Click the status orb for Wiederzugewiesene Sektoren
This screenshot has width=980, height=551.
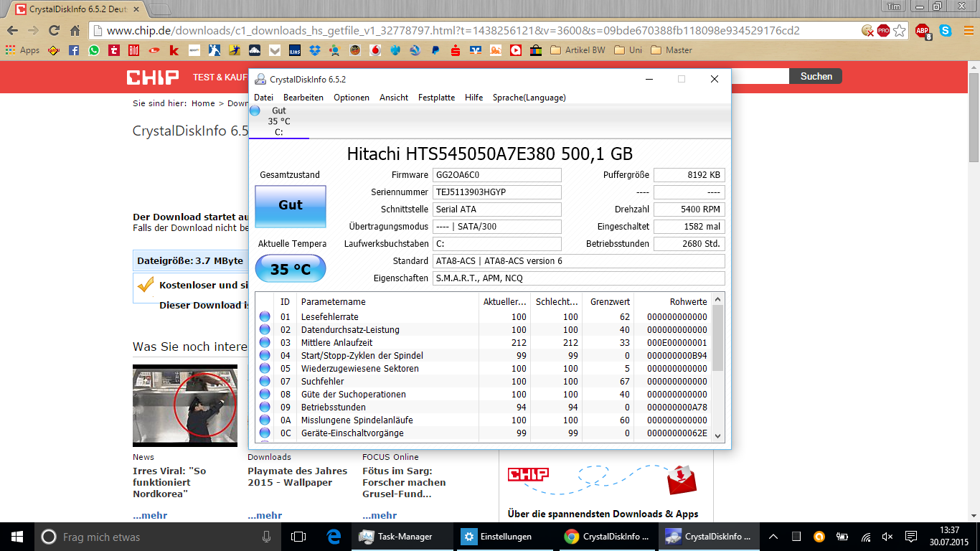point(265,368)
